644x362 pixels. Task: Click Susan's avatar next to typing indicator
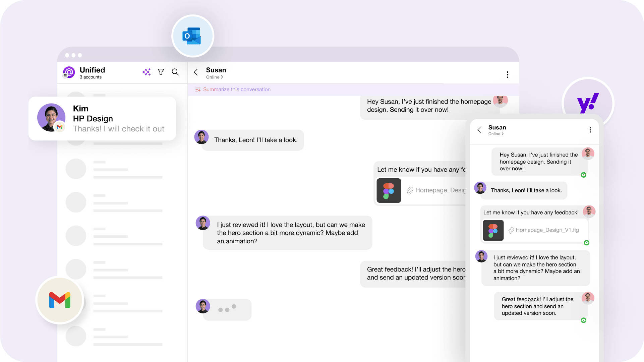pyautogui.click(x=203, y=306)
